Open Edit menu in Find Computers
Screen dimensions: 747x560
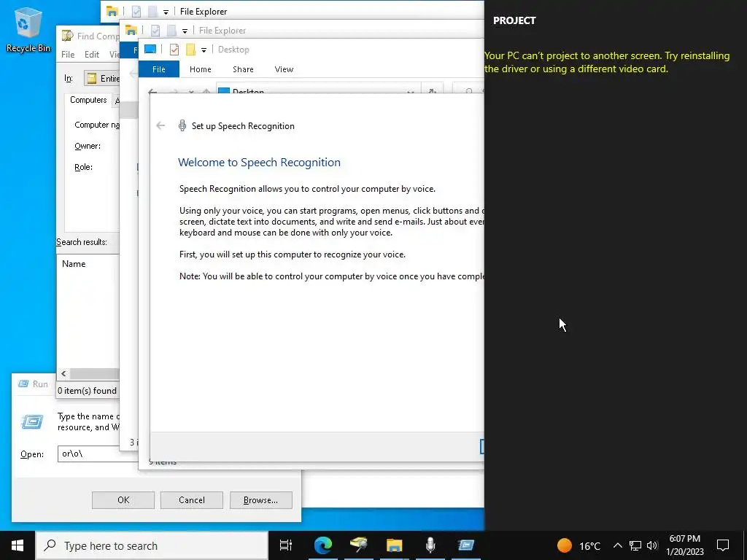92,54
